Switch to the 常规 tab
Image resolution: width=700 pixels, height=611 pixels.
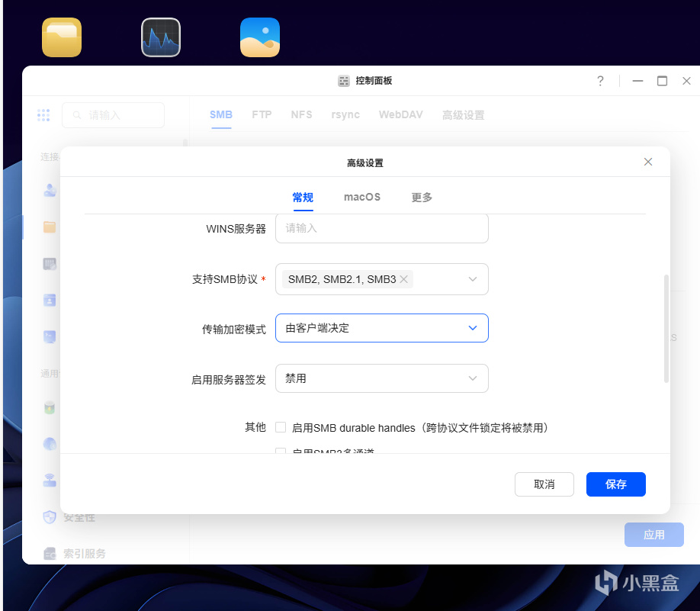[x=303, y=197]
